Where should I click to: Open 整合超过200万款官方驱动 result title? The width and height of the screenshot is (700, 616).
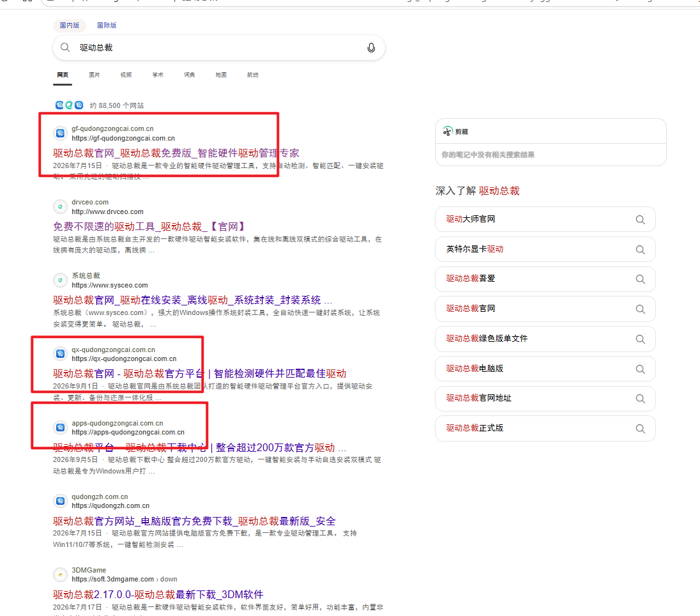[x=199, y=447]
